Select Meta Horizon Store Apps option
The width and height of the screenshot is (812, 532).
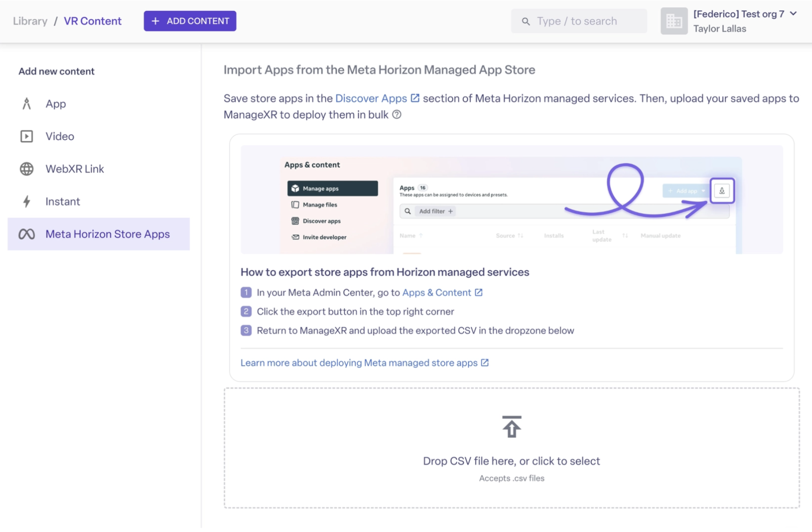click(99, 234)
